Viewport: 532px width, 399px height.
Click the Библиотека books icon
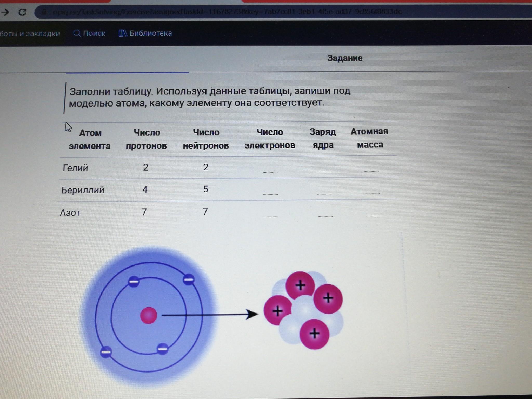click(x=123, y=33)
